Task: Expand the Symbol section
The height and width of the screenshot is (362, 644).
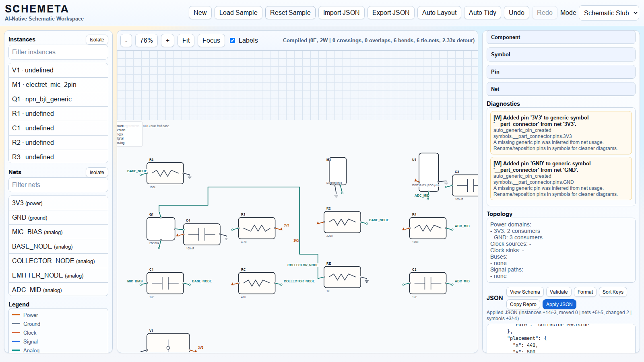Action: (561, 55)
